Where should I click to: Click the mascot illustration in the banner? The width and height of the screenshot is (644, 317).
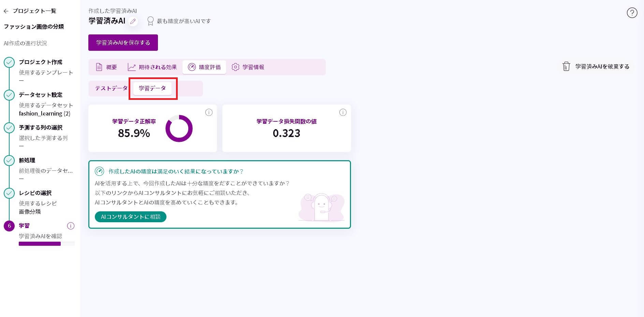[321, 207]
